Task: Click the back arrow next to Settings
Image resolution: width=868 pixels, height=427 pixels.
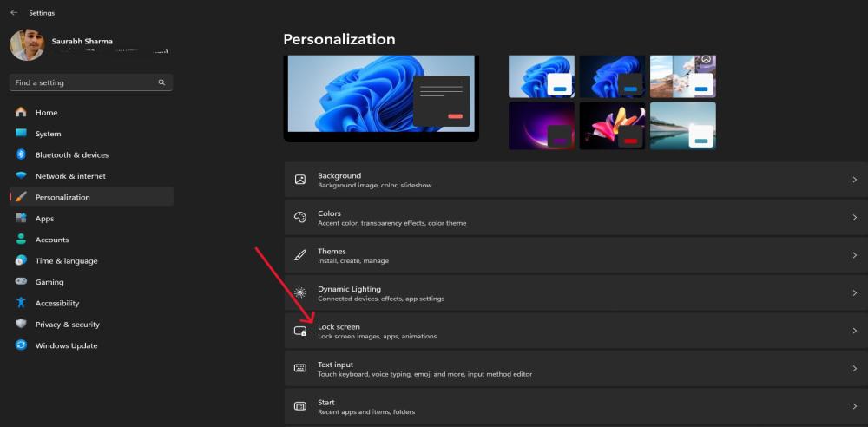Action: coord(14,12)
